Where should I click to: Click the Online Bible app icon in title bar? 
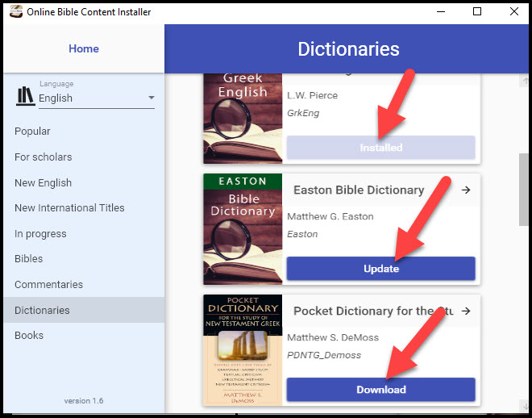[x=16, y=11]
